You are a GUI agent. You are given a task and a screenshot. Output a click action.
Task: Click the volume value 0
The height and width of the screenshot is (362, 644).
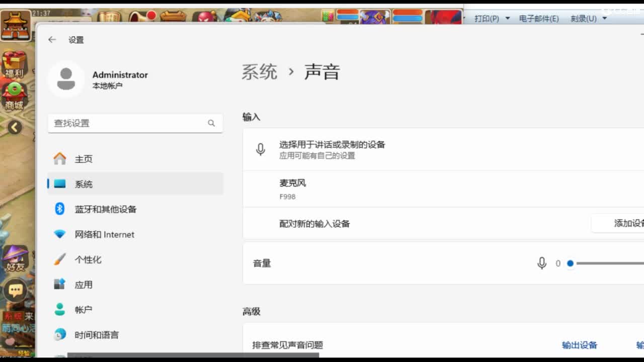click(558, 263)
